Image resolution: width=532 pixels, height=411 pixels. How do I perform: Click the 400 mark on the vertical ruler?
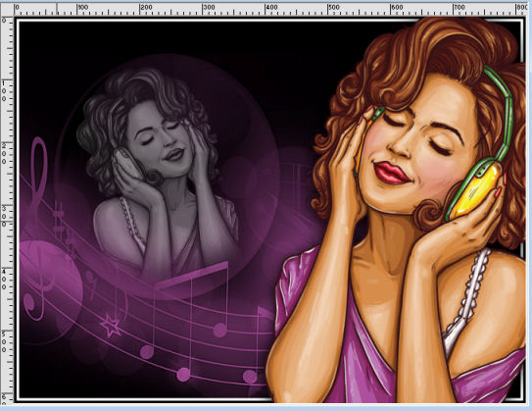[x=4, y=280]
